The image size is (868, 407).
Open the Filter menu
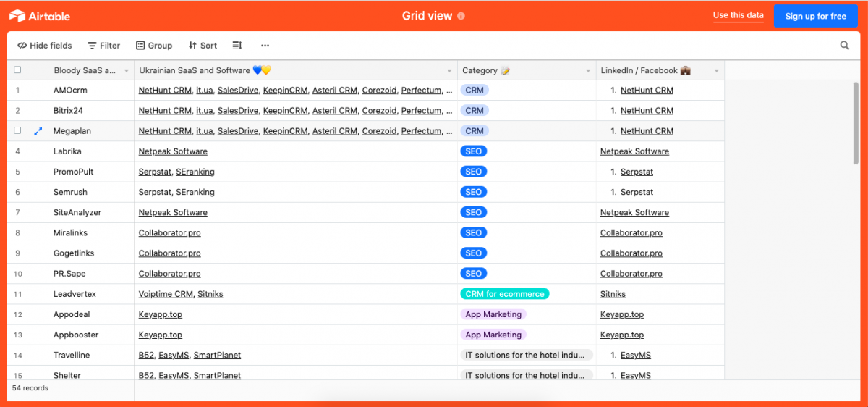(x=104, y=45)
